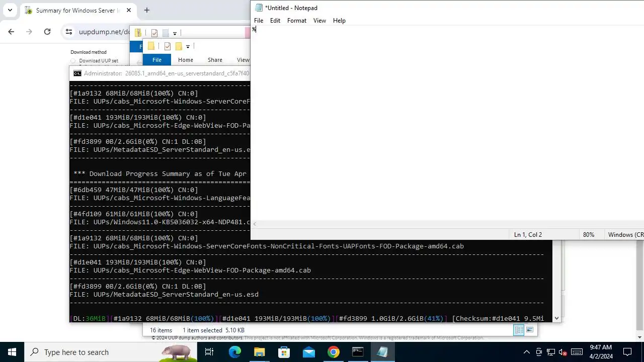Open network status tray icon
Viewport: 644px width, 362px height.
coord(551,352)
